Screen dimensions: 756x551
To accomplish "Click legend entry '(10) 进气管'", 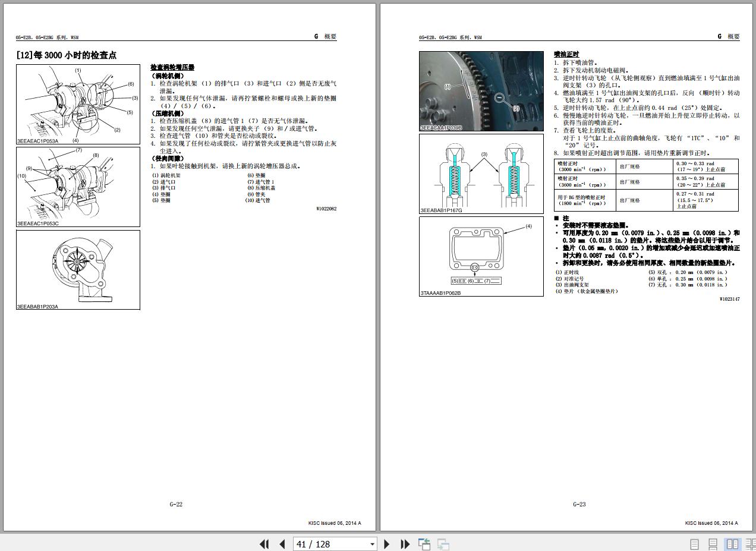I will point(258,200).
